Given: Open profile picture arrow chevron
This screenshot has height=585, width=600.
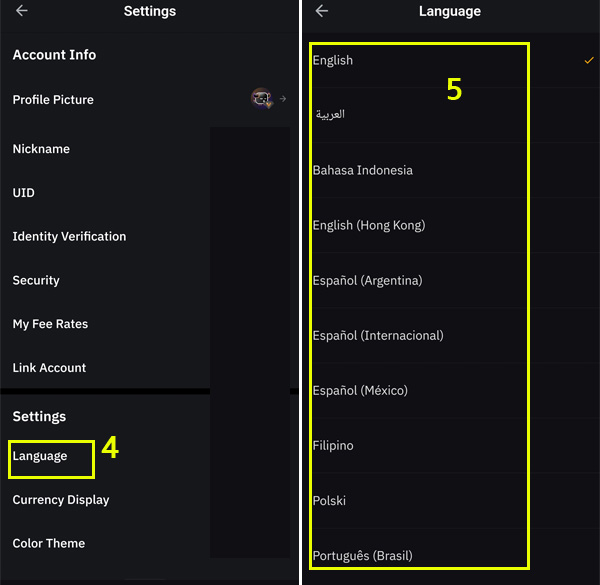Looking at the screenshot, I should tap(283, 99).
